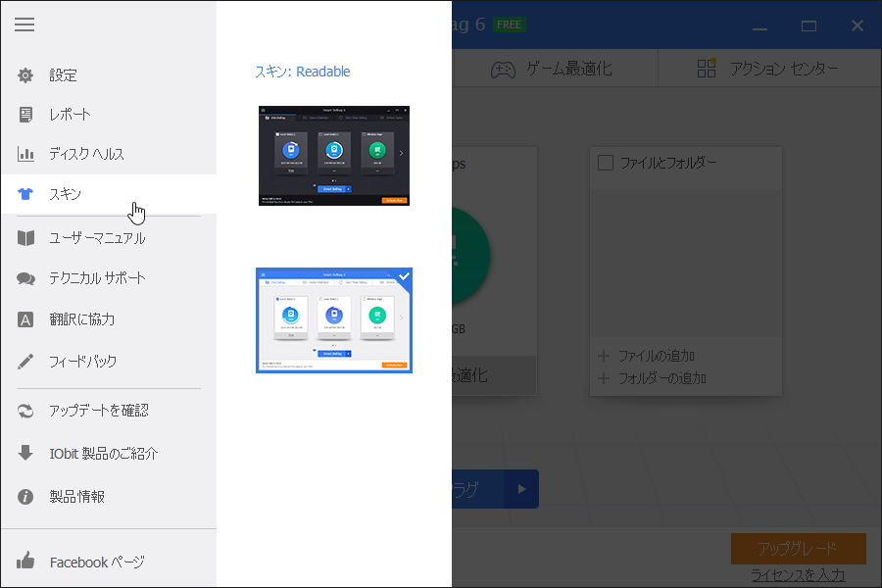This screenshot has height=588, width=882.
Task: Click the technical support chat icon
Action: 25,277
